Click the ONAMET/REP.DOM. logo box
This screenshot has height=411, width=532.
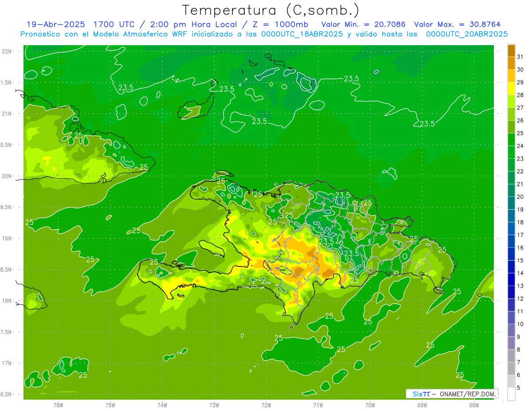(x=452, y=394)
